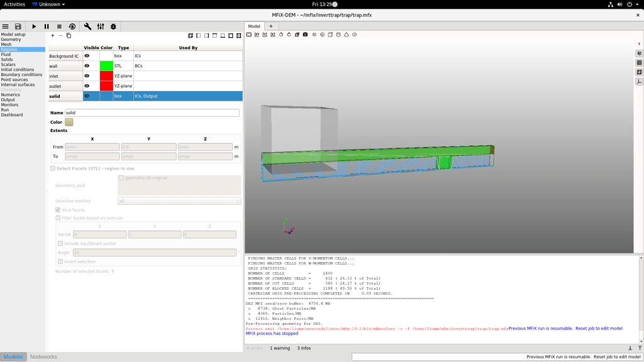The height and width of the screenshot is (362, 644).
Task: Toggle visibility of the Background IC region
Action: click(x=87, y=56)
